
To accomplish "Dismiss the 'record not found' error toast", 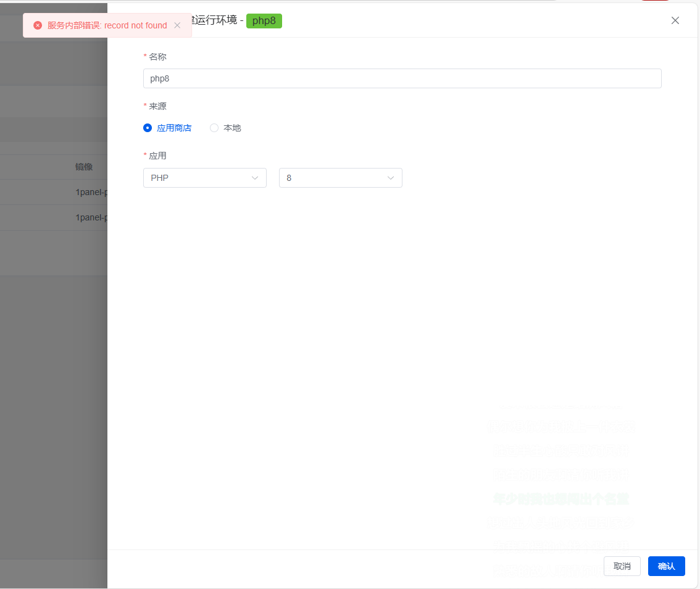I will [177, 25].
